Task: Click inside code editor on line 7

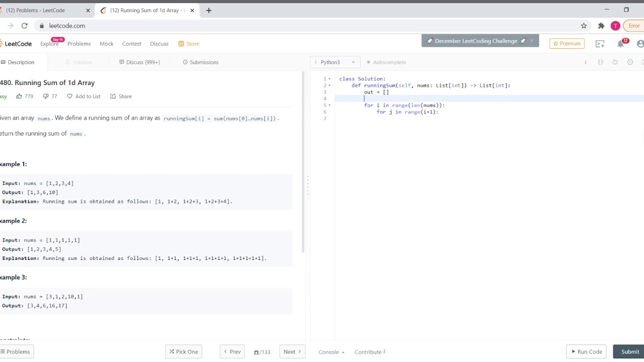Action: [x=488, y=119]
